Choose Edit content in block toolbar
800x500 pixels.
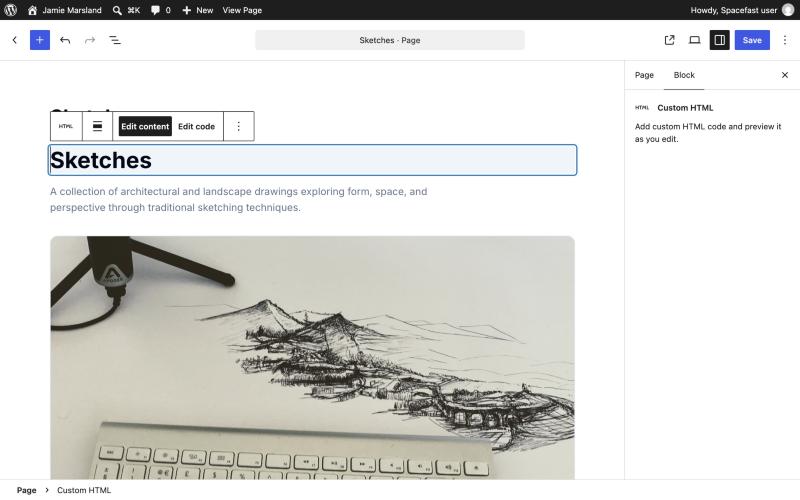tap(145, 126)
